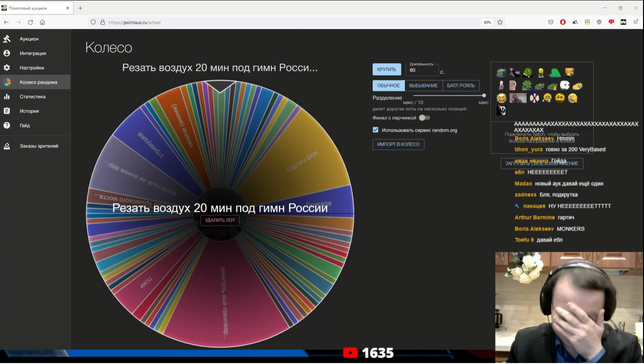Focus the Длительность duration input field

tap(421, 70)
